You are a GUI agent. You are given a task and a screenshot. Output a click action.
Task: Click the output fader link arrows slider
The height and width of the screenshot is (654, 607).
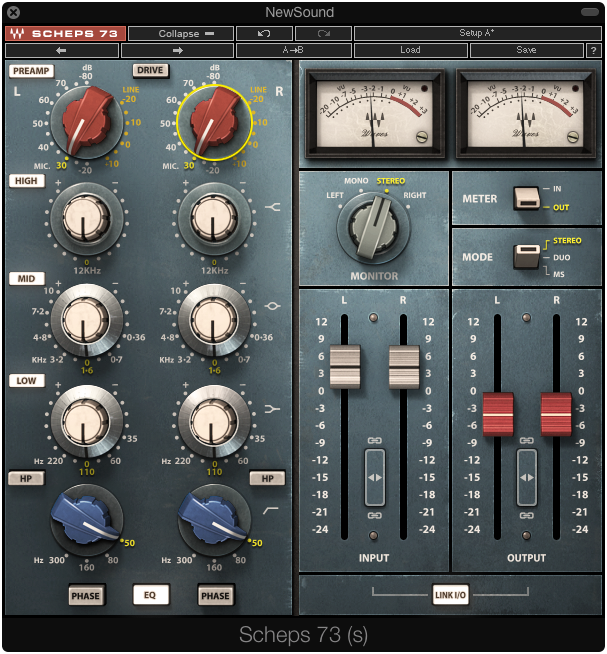[x=526, y=478]
